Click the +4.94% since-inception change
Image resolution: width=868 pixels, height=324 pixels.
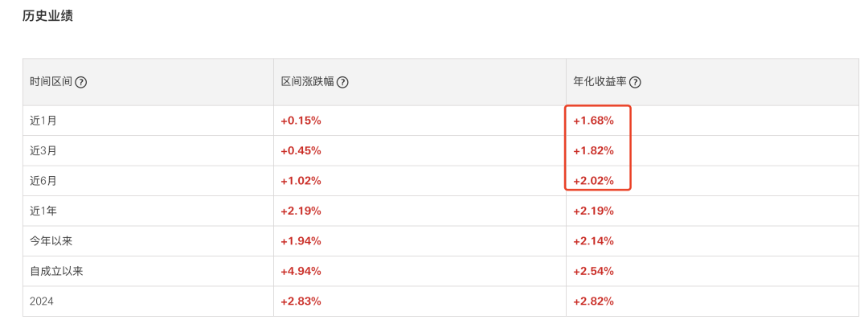(x=301, y=271)
